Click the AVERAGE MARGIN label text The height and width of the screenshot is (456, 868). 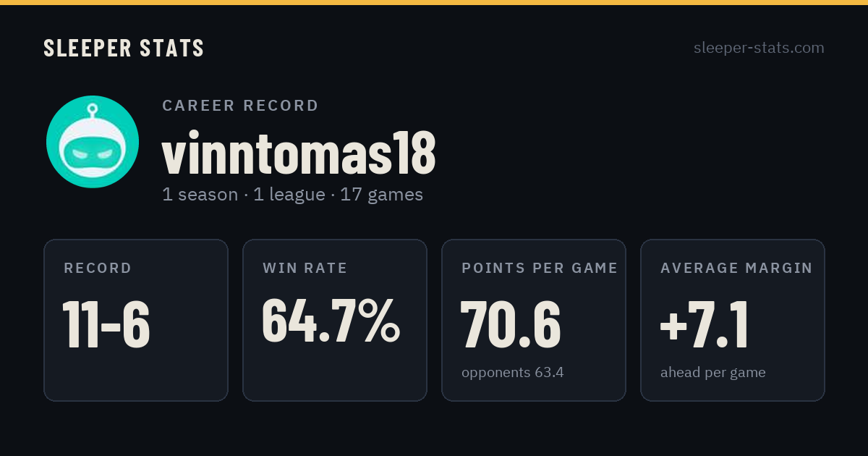[736, 269]
